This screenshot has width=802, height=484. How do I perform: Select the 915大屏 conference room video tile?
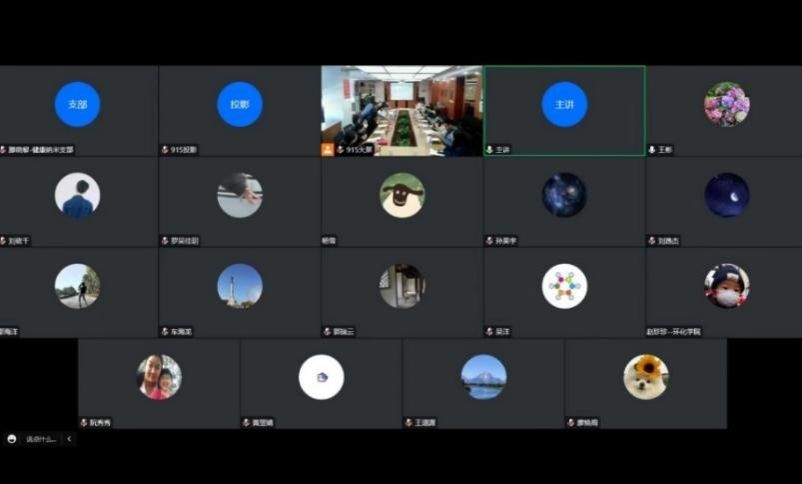[x=401, y=105]
